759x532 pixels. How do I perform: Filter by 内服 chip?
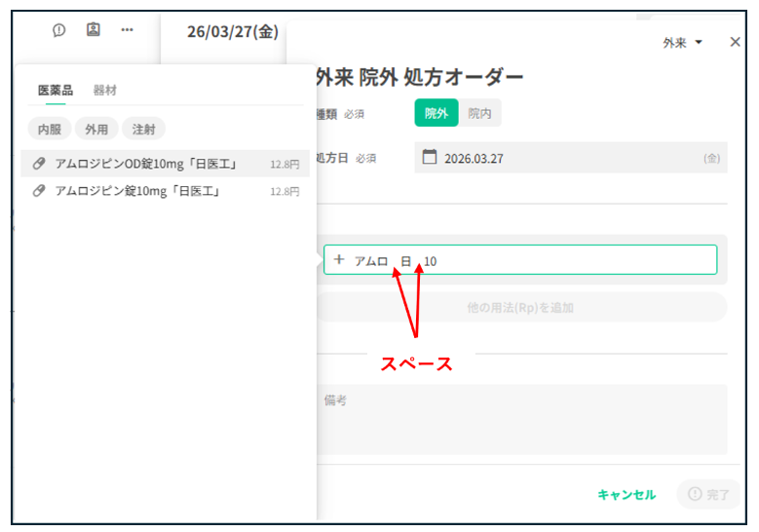point(50,130)
